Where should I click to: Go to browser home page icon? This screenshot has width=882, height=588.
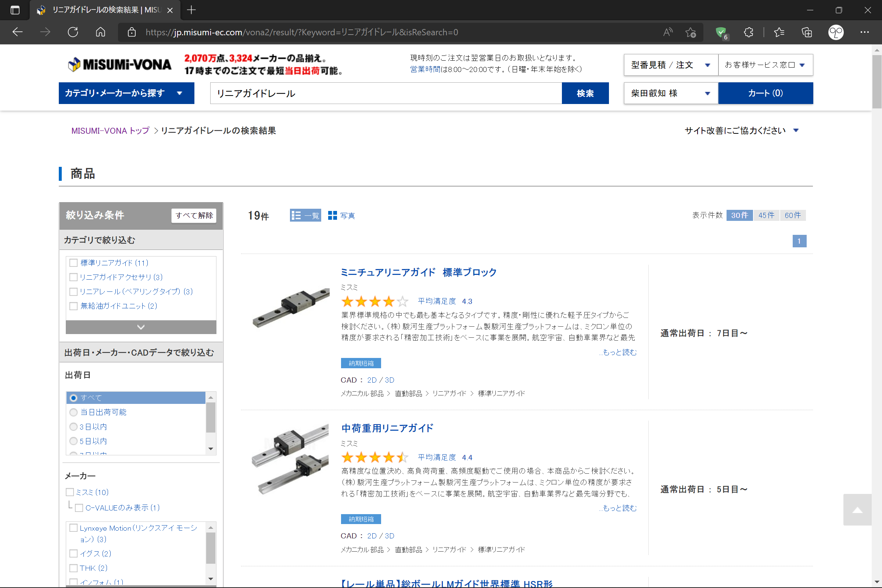(100, 32)
